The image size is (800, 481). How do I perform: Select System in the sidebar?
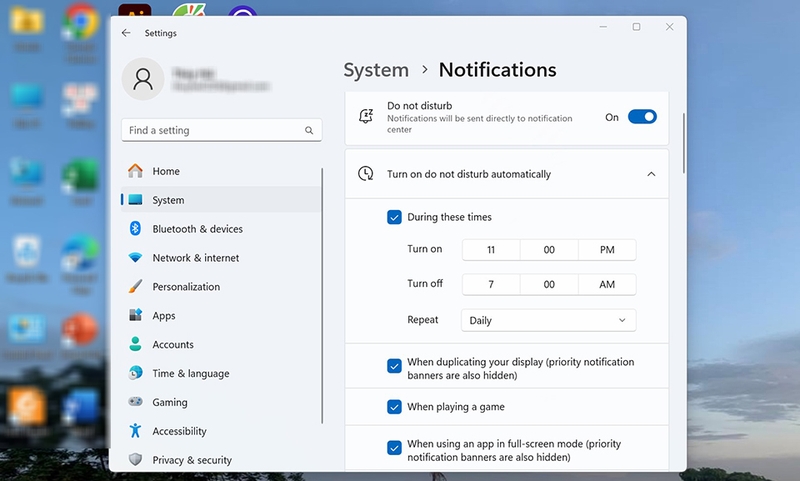220,200
